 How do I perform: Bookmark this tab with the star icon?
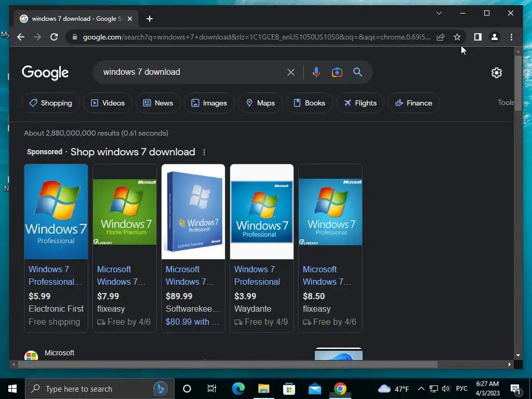tap(457, 37)
